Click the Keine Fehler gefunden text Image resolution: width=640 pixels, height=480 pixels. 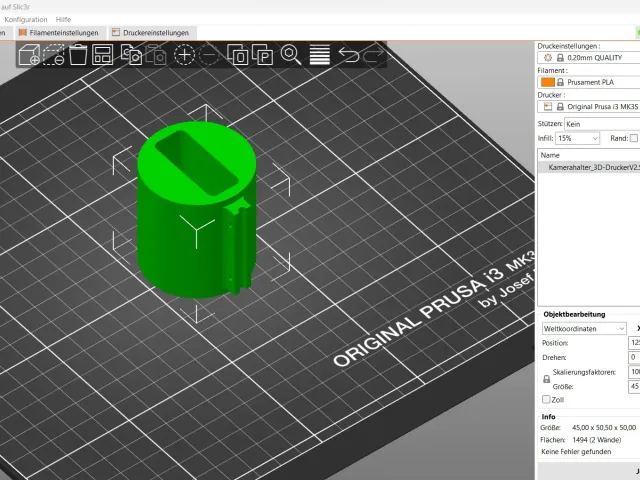pos(576,451)
